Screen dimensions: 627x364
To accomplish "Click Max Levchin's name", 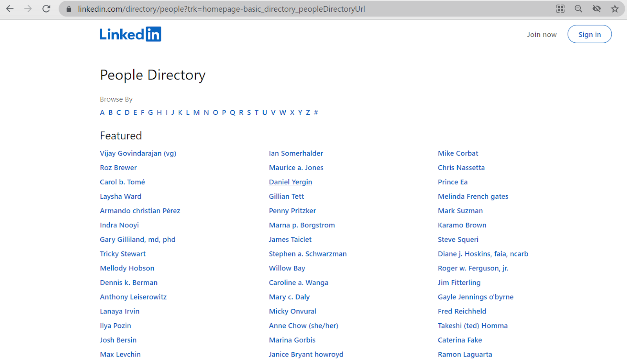I will point(120,354).
